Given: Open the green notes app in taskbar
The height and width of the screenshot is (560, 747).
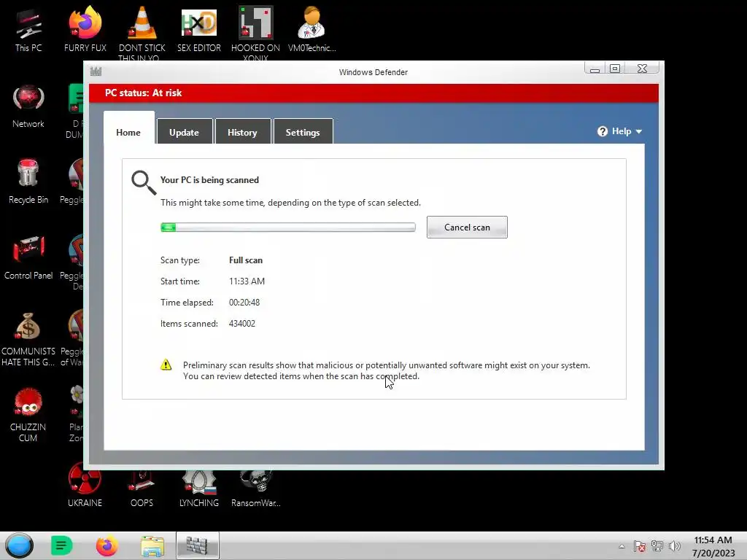Looking at the screenshot, I should 61,545.
